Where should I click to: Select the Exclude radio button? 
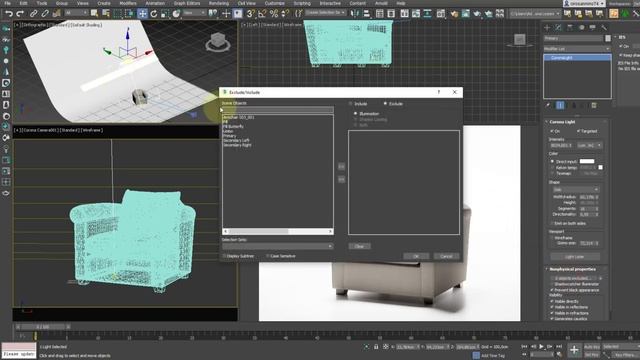click(385, 104)
